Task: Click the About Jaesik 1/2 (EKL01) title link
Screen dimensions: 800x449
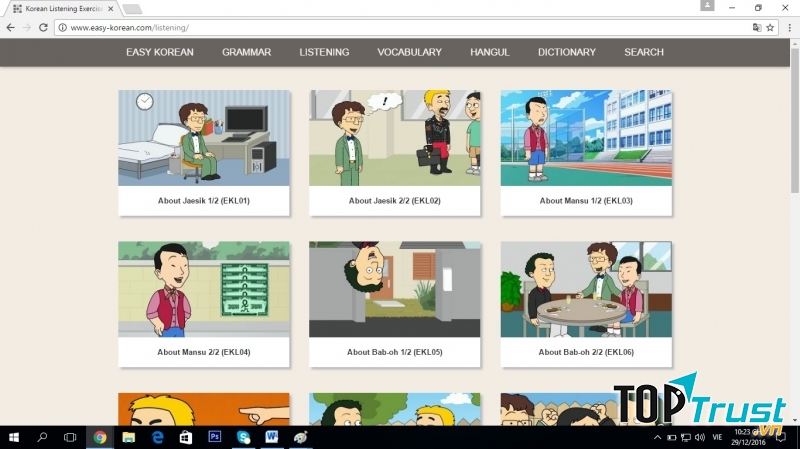Action: (204, 201)
